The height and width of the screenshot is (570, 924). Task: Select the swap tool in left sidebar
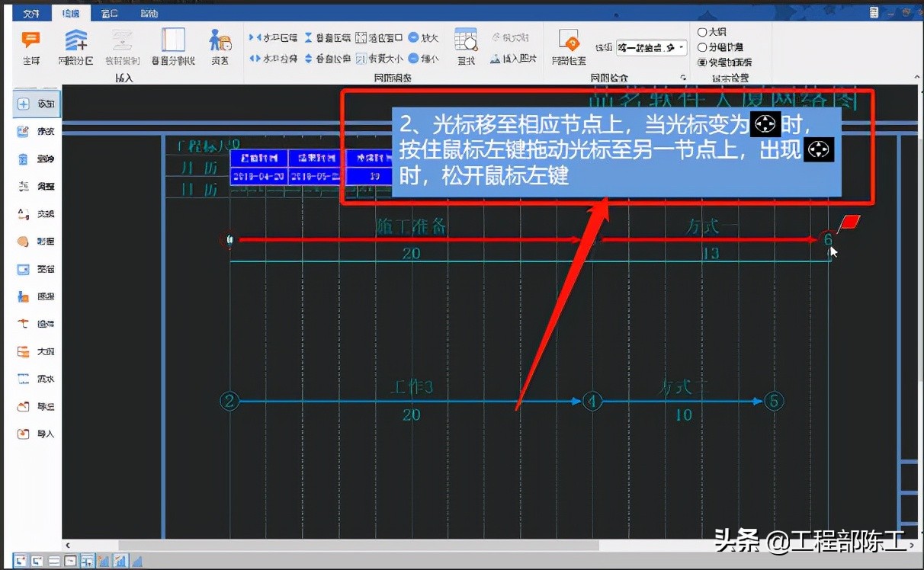(x=37, y=213)
